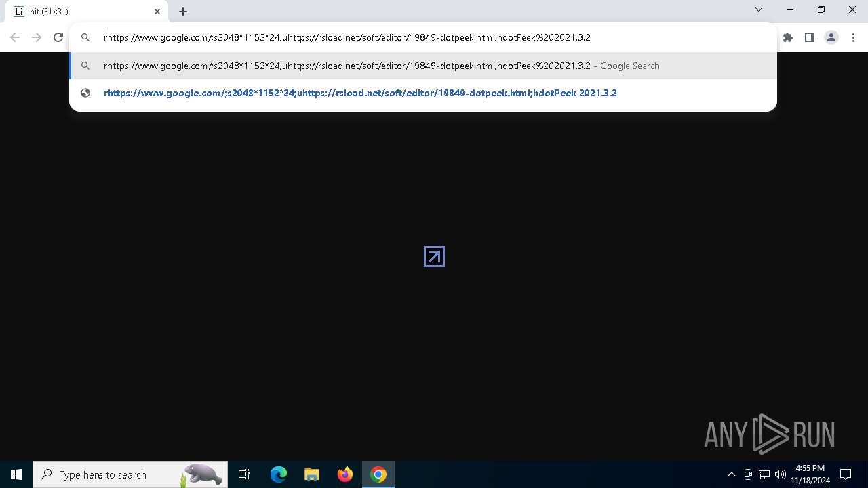Open the Windows Start menu
The height and width of the screenshot is (488, 868).
click(x=16, y=474)
